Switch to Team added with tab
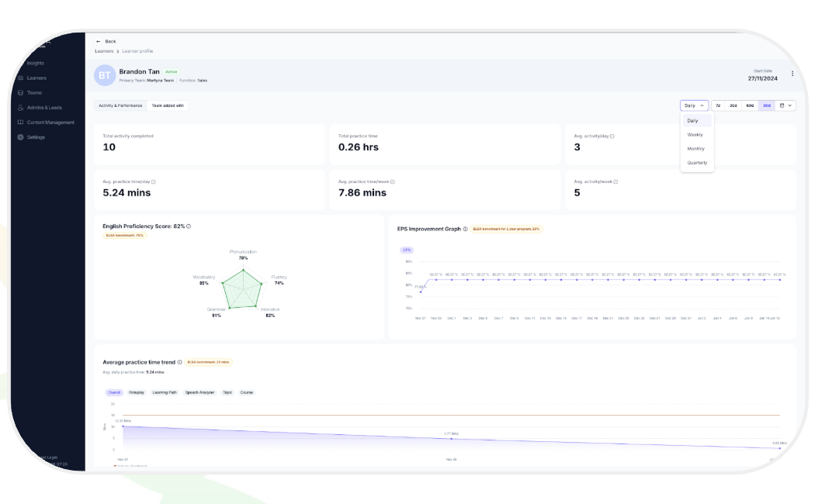 168,105
